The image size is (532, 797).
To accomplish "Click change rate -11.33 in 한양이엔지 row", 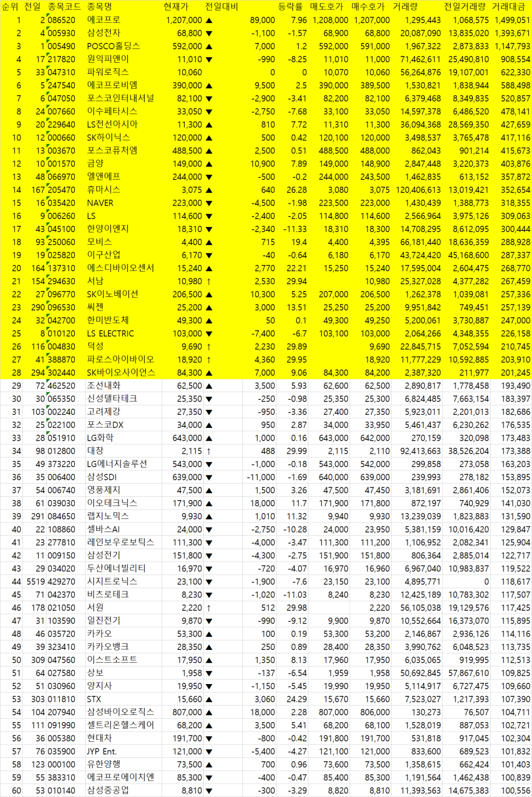I will [x=295, y=229].
